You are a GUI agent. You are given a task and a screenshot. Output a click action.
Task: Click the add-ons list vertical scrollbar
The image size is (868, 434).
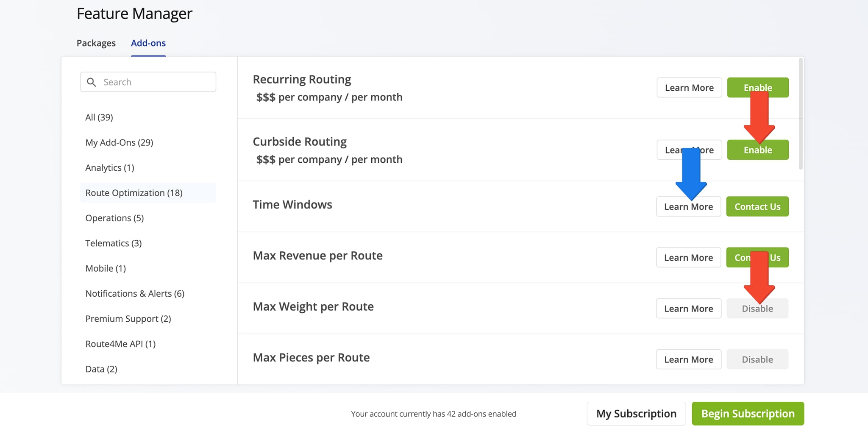[800, 114]
